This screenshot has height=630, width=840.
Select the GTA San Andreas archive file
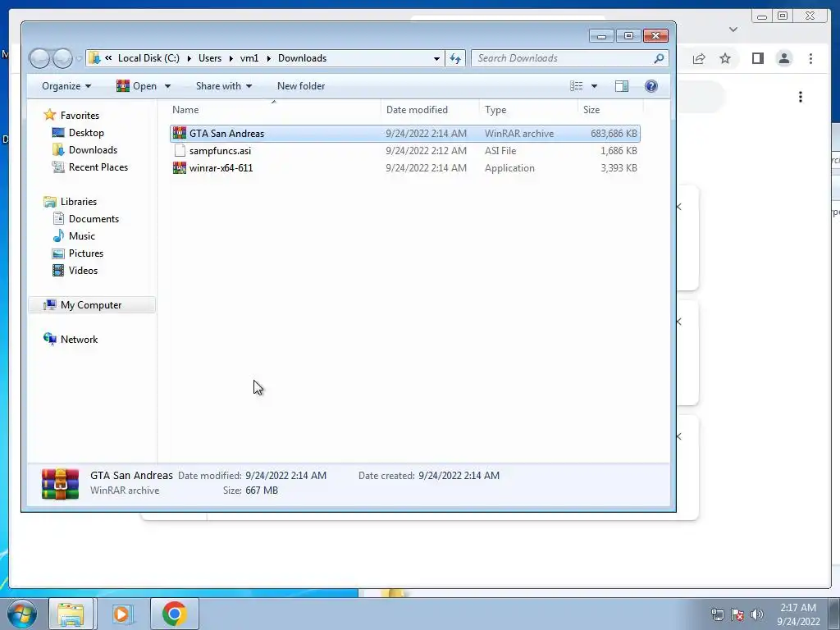tap(405, 134)
